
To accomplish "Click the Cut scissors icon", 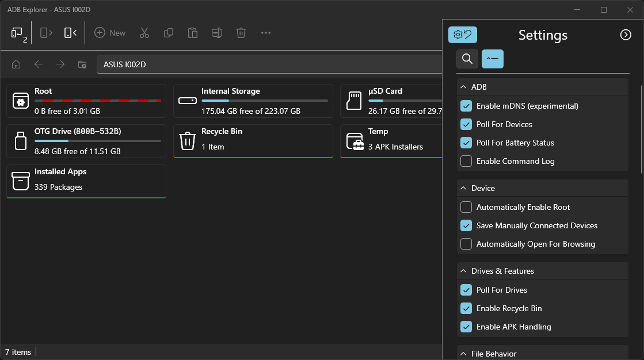I will coord(144,33).
